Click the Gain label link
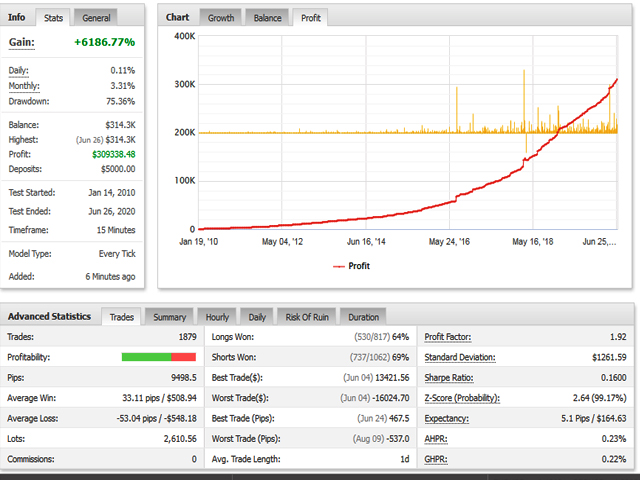The height and width of the screenshot is (480, 640). click(22, 43)
